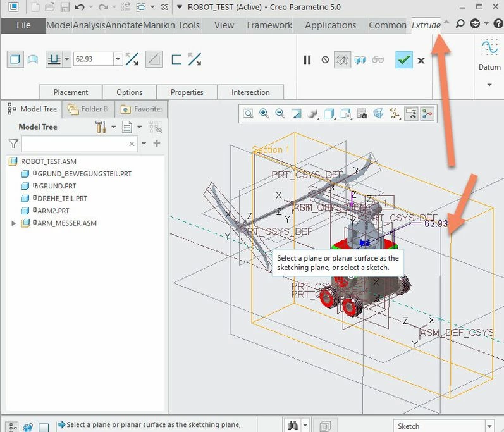
Task: Select the attached preview mode icon
Action: [x=360, y=60]
